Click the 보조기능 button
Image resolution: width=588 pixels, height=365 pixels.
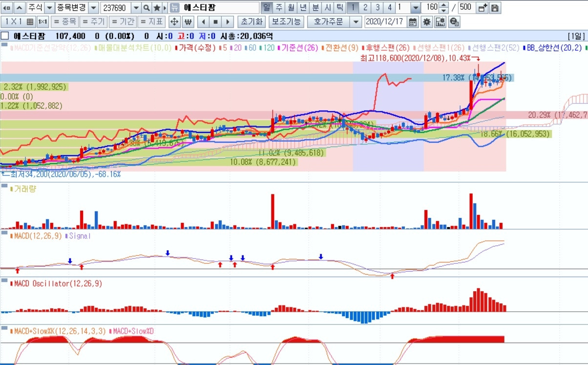286,22
